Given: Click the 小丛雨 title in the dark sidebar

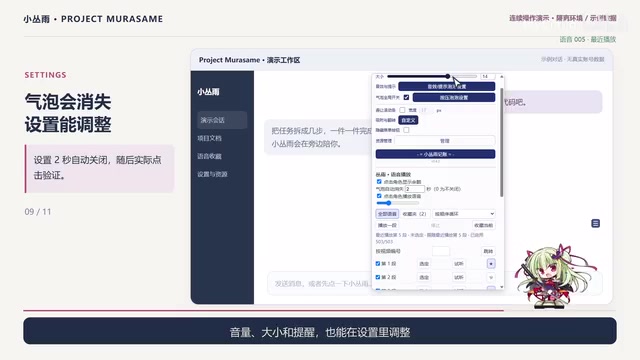Looking at the screenshot, I should click(x=208, y=92).
